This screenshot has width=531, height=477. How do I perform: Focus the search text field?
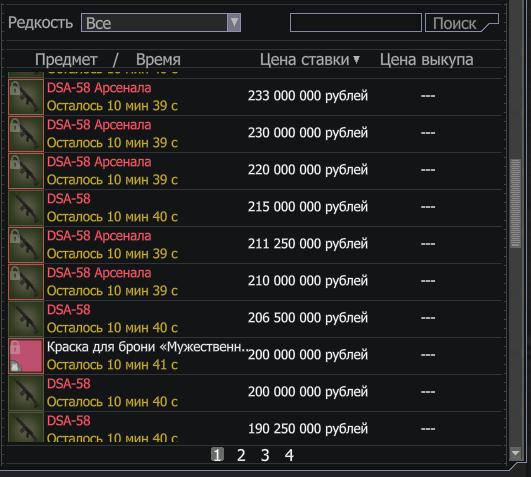pos(356,23)
